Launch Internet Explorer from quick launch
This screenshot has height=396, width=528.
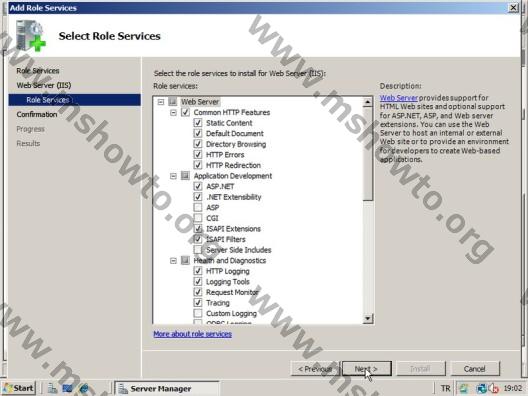84,388
